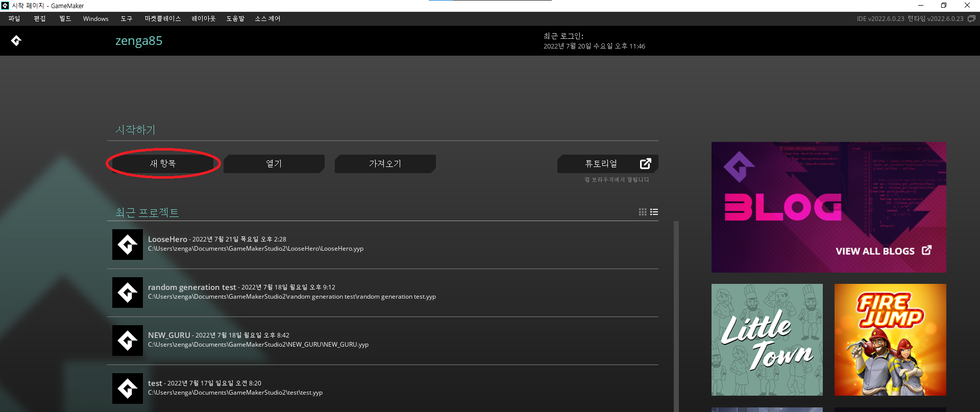Switch recent projects to grid view

[643, 212]
